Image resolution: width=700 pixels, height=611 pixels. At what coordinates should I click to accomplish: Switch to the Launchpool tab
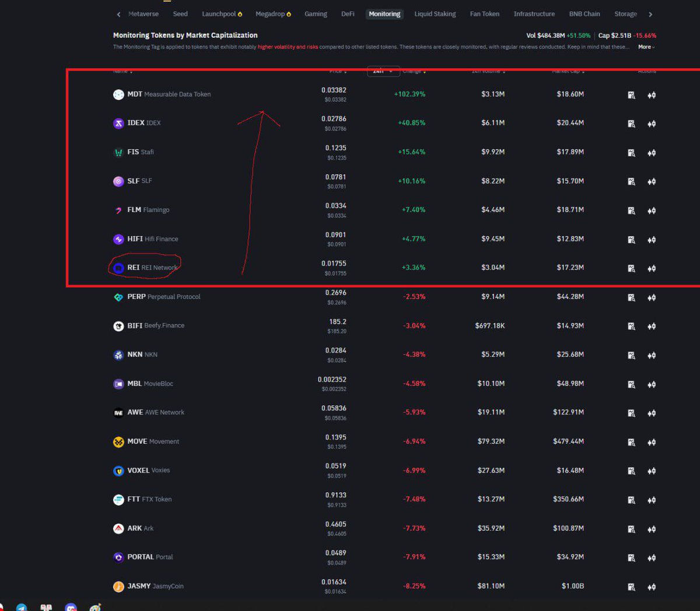click(x=222, y=14)
